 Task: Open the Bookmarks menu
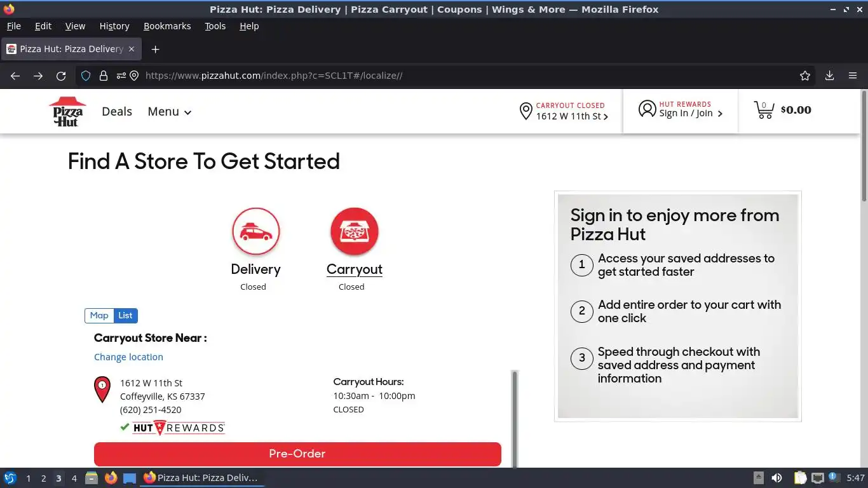pos(167,26)
